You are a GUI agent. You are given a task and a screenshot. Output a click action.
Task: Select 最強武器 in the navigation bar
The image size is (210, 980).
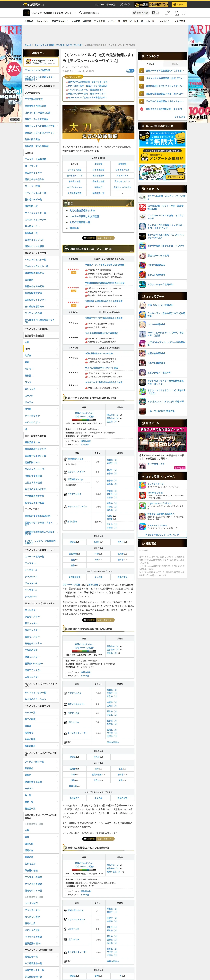(75, 21)
